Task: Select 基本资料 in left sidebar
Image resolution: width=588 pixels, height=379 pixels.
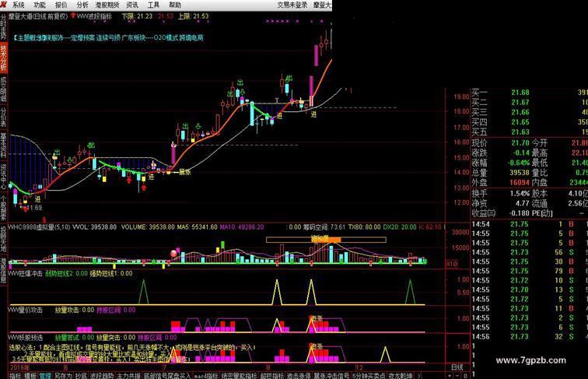Action: click(3, 145)
